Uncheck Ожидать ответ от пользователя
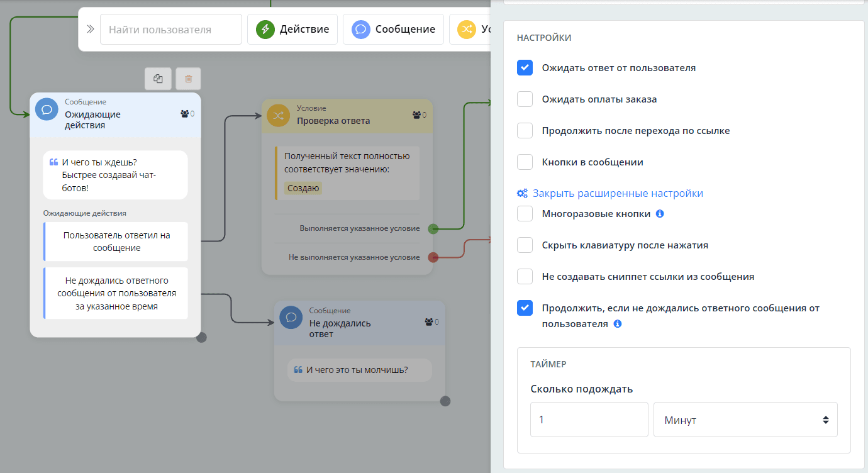 tap(525, 67)
